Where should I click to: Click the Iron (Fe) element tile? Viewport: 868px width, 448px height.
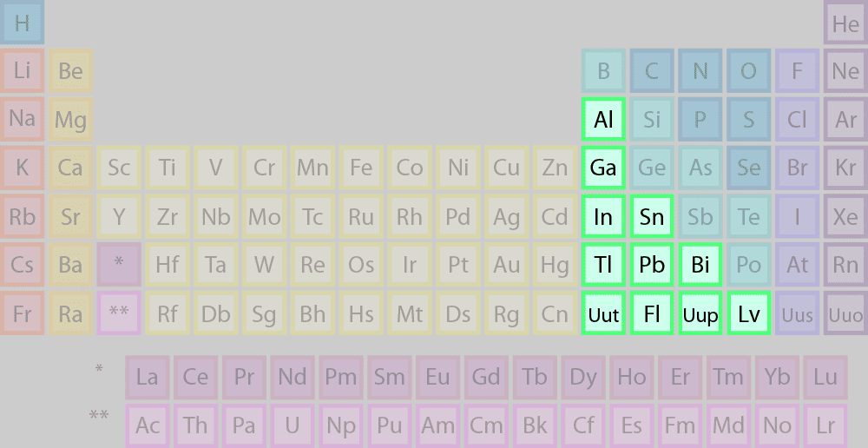coord(361,168)
